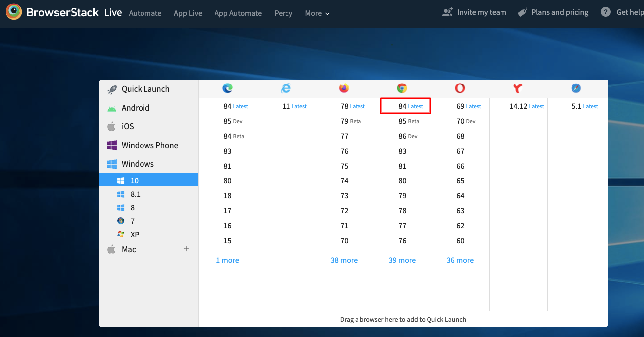Click the Internet Explorer browser icon
The height and width of the screenshot is (337, 644).
(x=286, y=88)
